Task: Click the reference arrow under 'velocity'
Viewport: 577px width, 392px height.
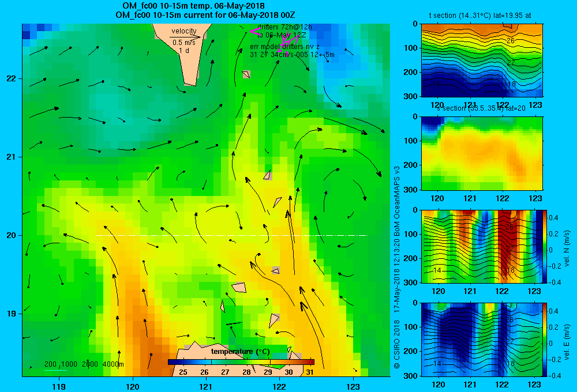Action: tap(185, 37)
